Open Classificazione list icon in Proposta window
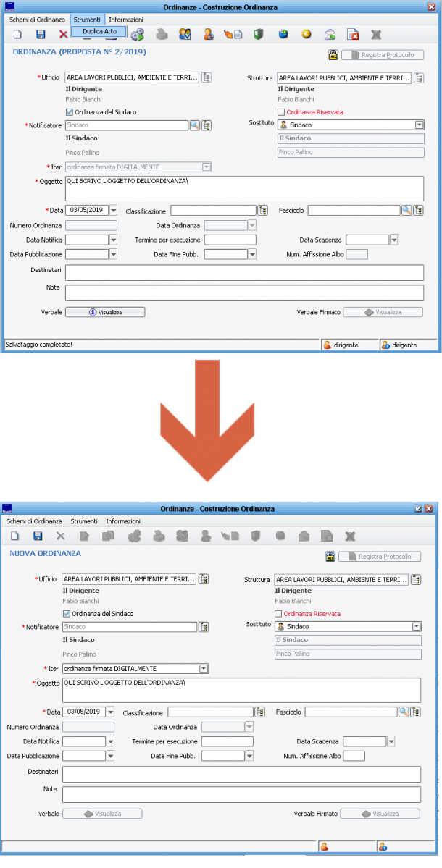The image size is (442, 868). pyautogui.click(x=262, y=211)
